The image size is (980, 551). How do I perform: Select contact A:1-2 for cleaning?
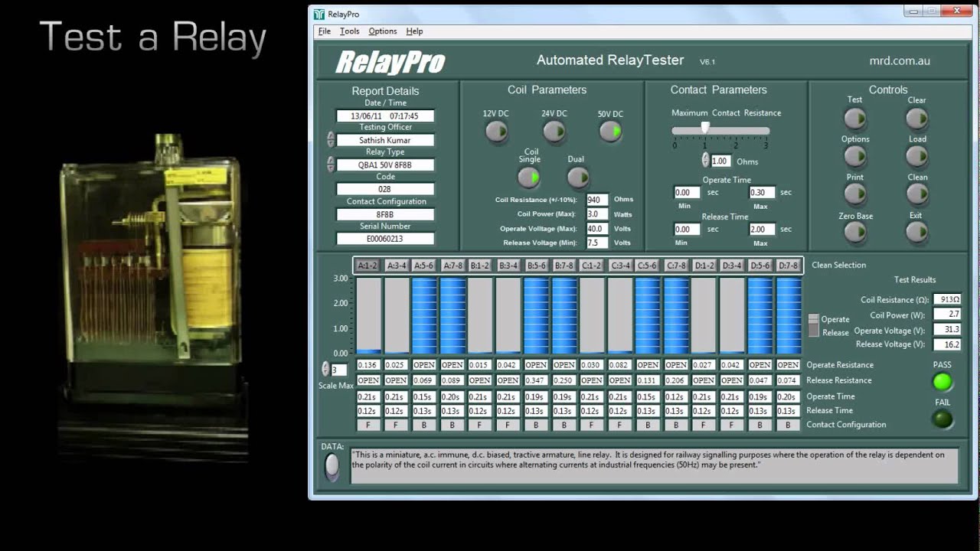pyautogui.click(x=367, y=266)
